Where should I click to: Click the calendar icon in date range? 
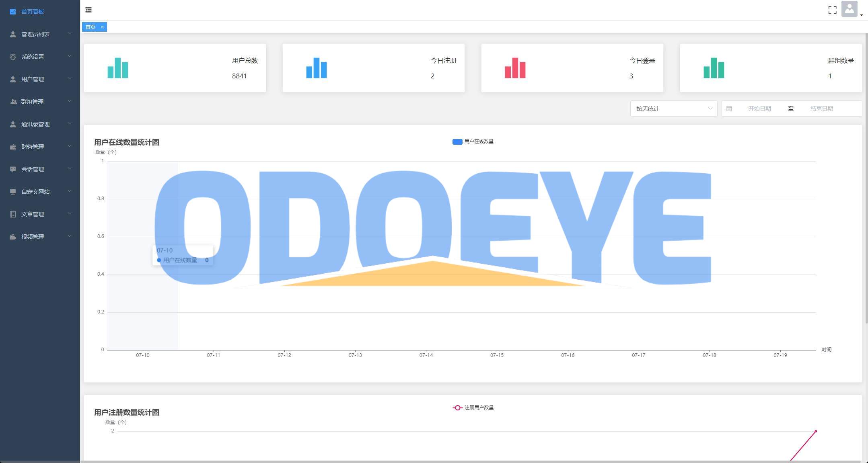coord(729,109)
